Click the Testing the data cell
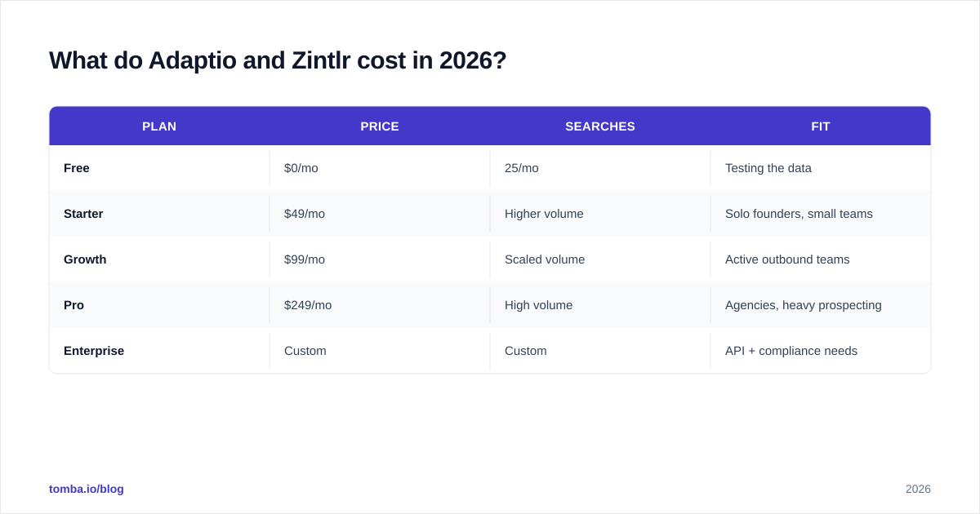Image resolution: width=980 pixels, height=514 pixels. pos(821,168)
